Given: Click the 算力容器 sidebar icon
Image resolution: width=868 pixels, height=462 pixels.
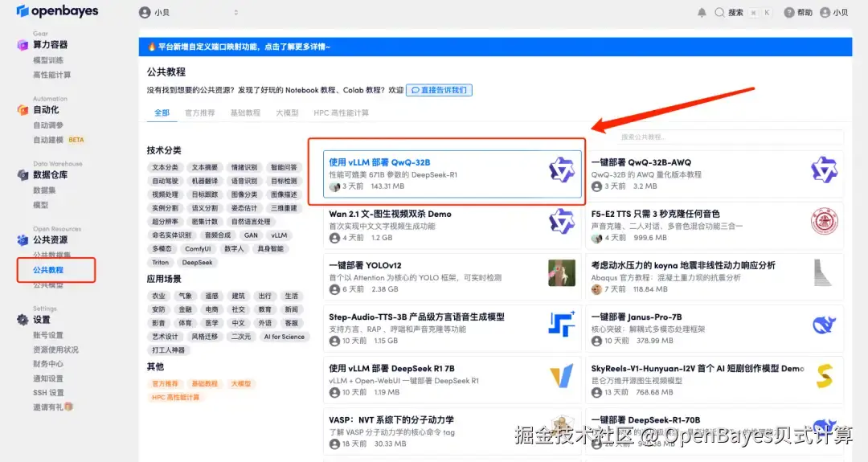Looking at the screenshot, I should click(23, 45).
